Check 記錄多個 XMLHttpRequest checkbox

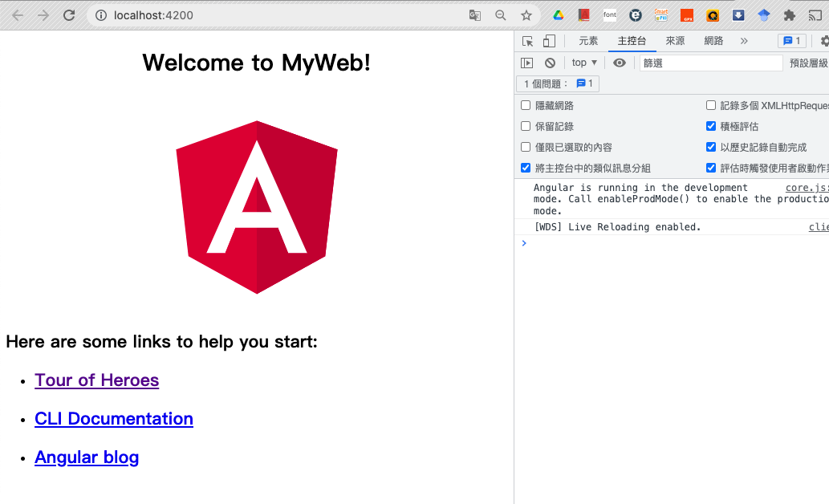pos(711,105)
